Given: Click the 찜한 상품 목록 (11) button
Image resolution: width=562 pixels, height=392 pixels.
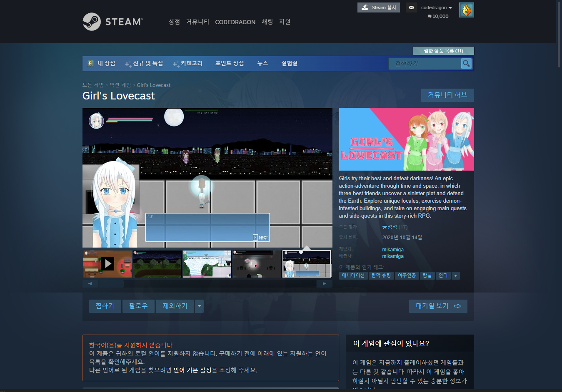Looking at the screenshot, I should click(443, 51).
